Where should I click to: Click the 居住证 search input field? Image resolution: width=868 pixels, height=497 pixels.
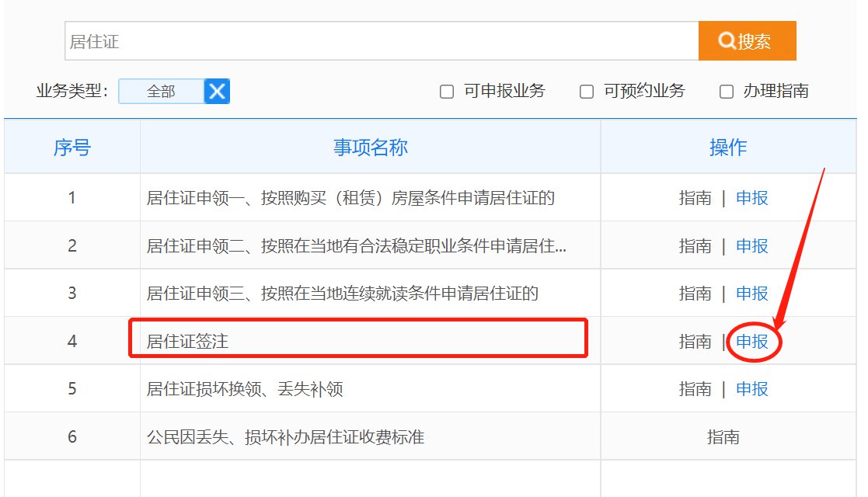tap(381, 41)
